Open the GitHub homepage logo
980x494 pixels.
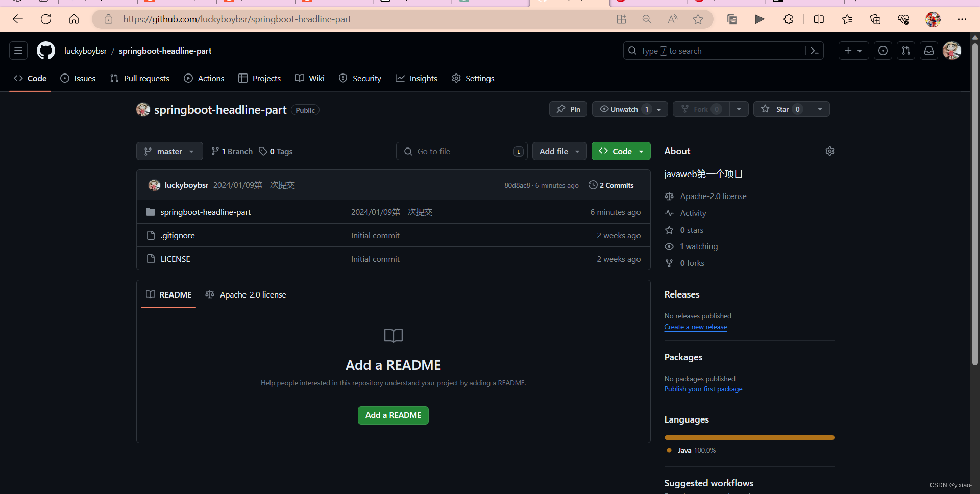point(46,51)
